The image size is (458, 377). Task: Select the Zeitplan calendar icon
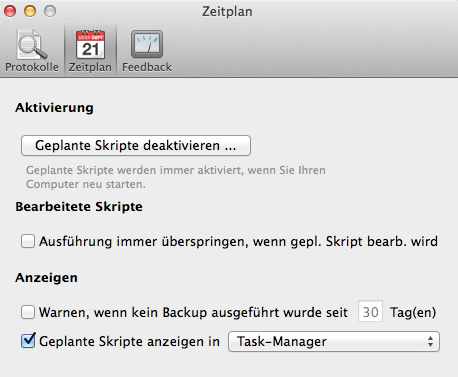coord(90,45)
